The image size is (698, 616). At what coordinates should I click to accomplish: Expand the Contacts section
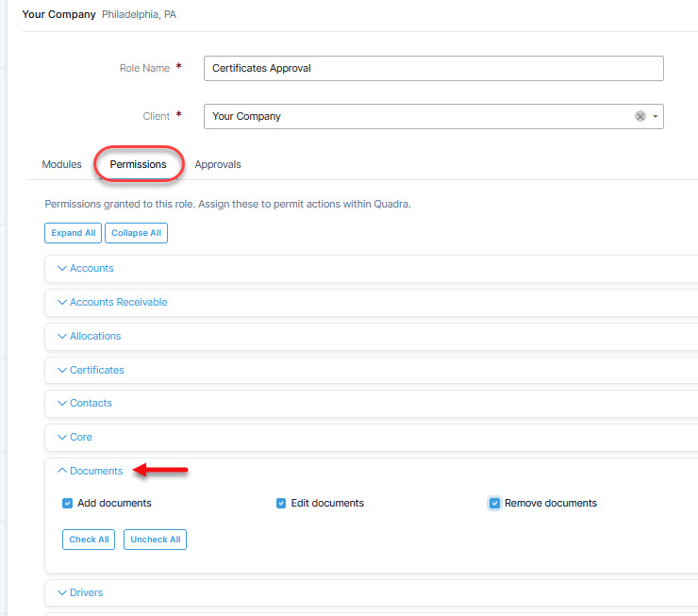point(90,404)
